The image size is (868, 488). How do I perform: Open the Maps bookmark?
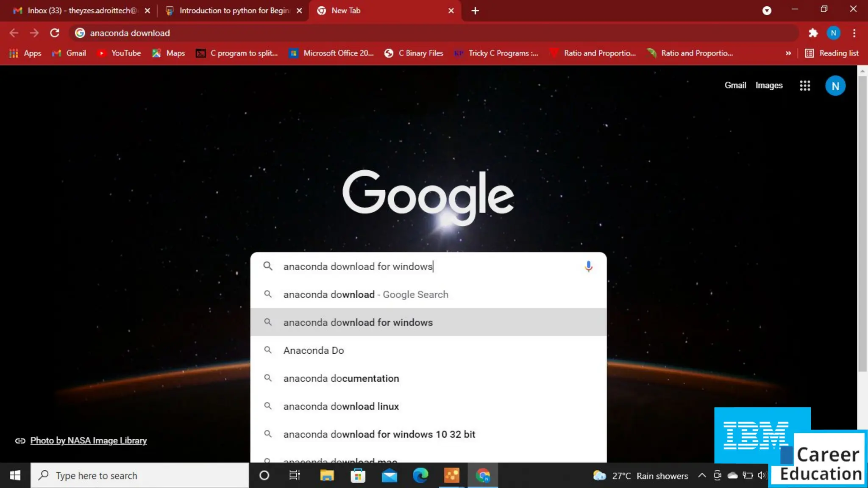169,53
